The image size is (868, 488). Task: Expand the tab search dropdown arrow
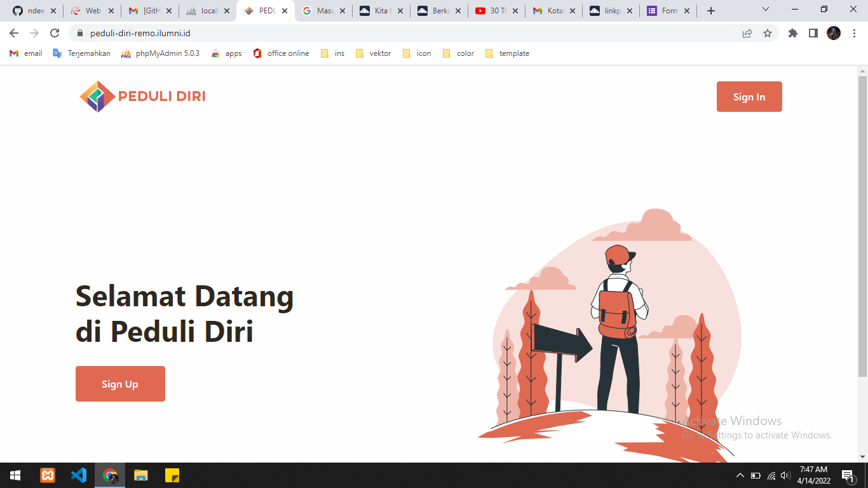tap(766, 10)
